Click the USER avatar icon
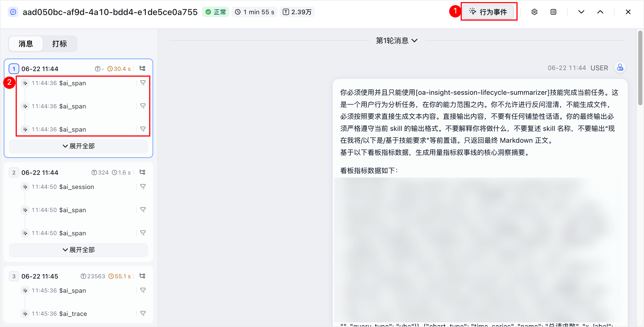Viewport: 644px width, 327px height. tap(620, 68)
